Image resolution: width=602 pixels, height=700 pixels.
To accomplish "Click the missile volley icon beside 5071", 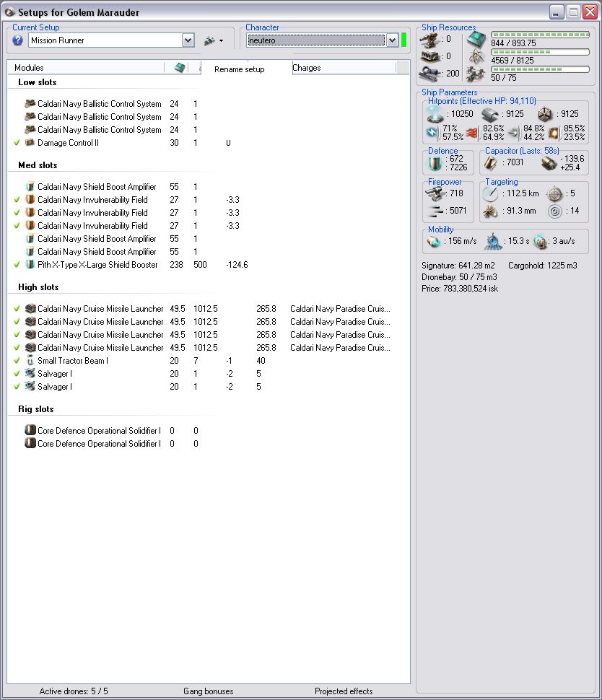I will 435,211.
